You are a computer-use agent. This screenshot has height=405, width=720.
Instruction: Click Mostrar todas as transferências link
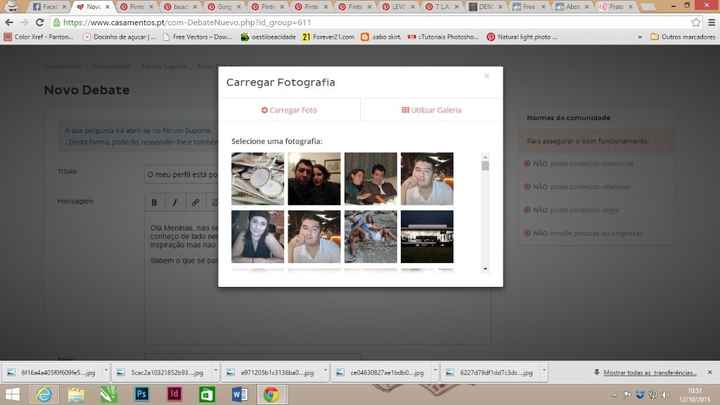click(650, 373)
